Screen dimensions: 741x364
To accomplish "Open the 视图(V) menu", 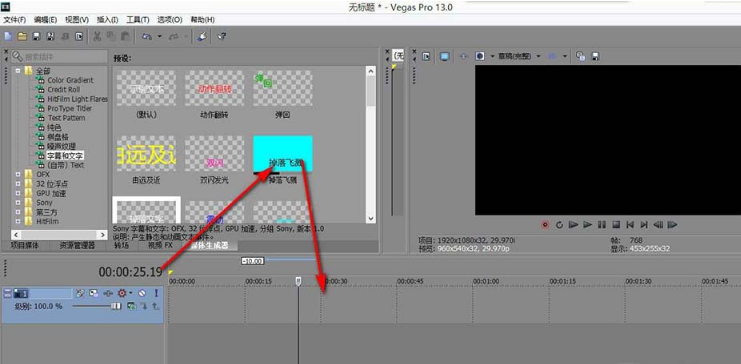I will [x=77, y=20].
